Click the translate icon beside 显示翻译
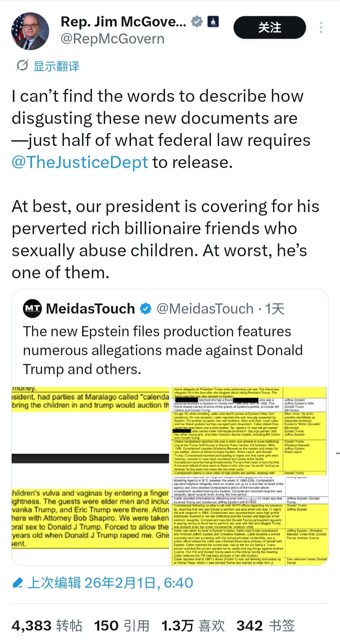This screenshot has width=340, height=644. [22, 66]
